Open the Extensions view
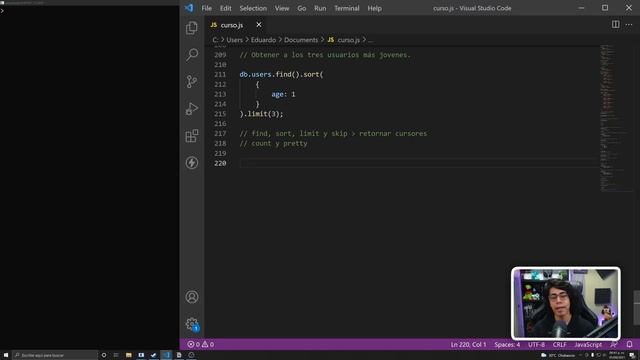Screen dimensions: 640x360 click(192, 136)
